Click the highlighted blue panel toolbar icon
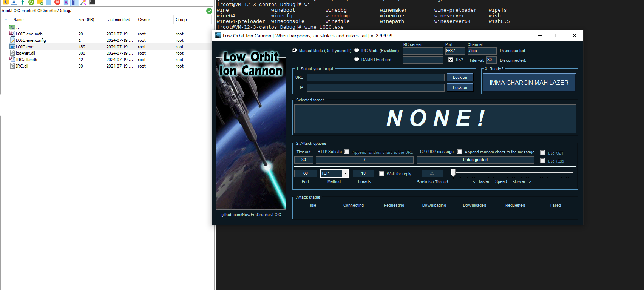Image resolution: width=644 pixels, height=290 pixels. pyautogui.click(x=74, y=2)
